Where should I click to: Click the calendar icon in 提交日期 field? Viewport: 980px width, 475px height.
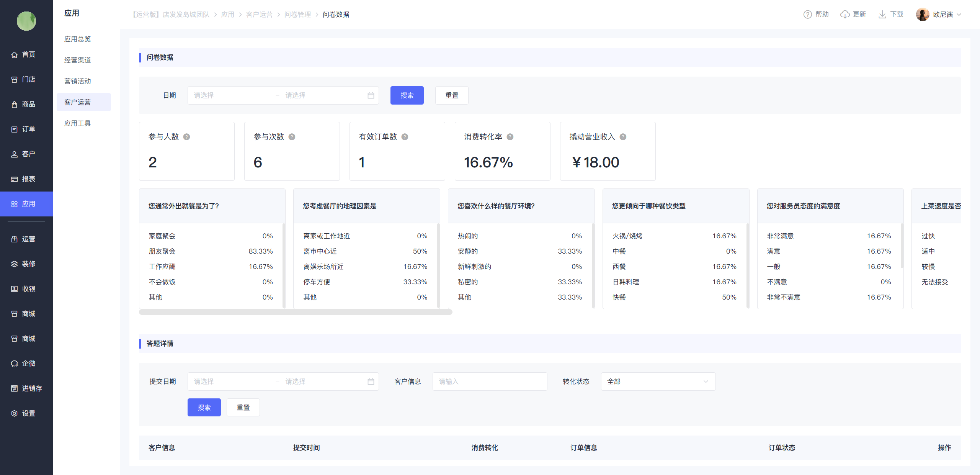[x=371, y=382]
